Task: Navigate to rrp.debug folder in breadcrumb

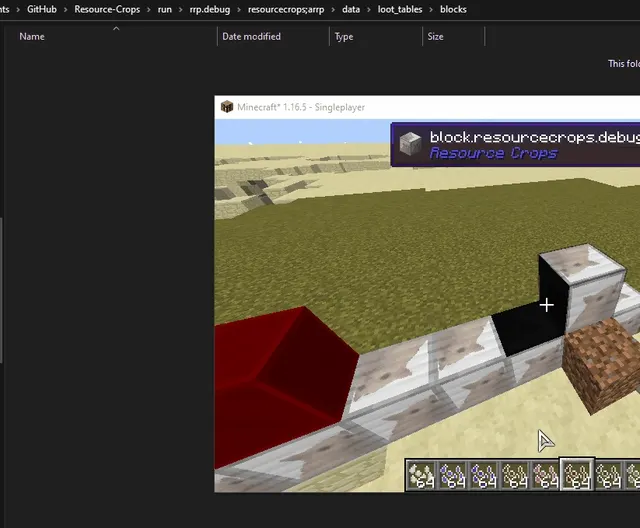Action: (210, 9)
